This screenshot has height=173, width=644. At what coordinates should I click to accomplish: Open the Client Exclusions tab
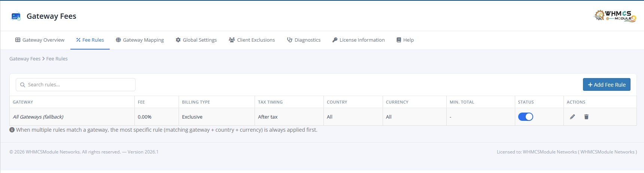pyautogui.click(x=252, y=40)
